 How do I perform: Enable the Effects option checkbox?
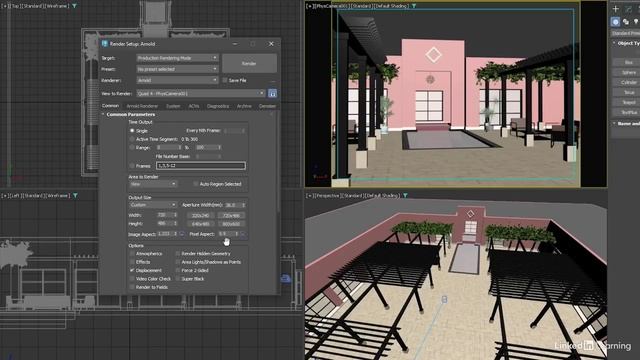coord(132,262)
